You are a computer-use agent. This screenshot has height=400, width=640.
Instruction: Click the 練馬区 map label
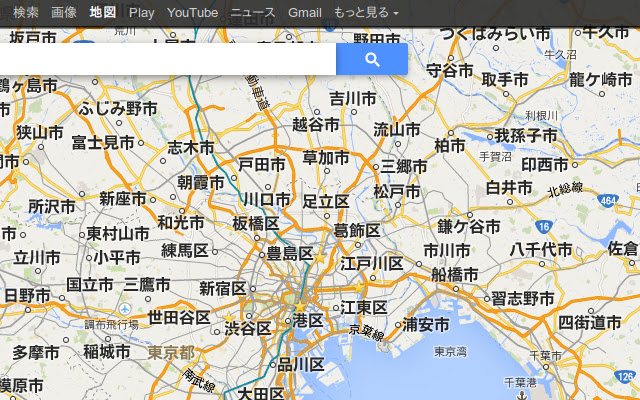tap(185, 251)
